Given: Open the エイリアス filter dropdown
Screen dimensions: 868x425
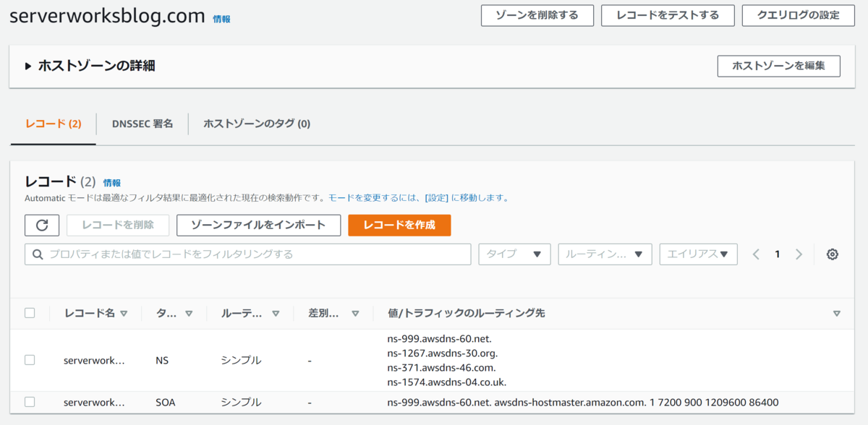Looking at the screenshot, I should pyautogui.click(x=699, y=254).
